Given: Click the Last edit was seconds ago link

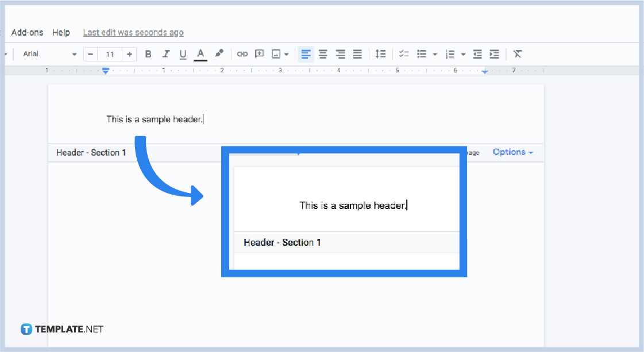Looking at the screenshot, I should coord(133,32).
